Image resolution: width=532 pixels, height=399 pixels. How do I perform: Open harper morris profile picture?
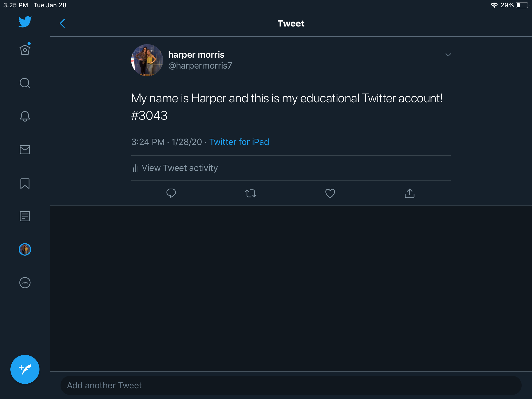tap(147, 60)
